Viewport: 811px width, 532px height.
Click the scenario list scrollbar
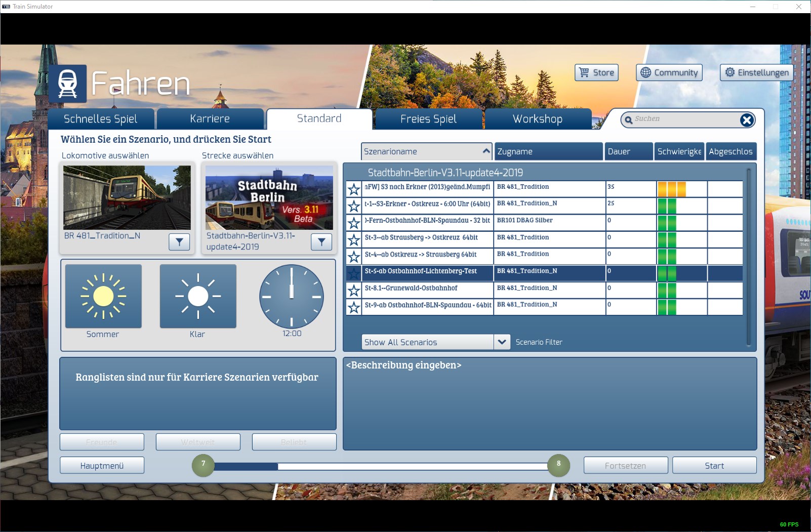pos(749,257)
